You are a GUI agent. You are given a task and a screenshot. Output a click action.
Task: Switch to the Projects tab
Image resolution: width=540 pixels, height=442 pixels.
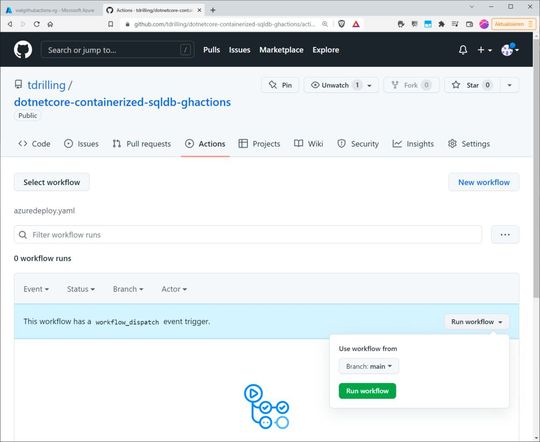click(259, 144)
